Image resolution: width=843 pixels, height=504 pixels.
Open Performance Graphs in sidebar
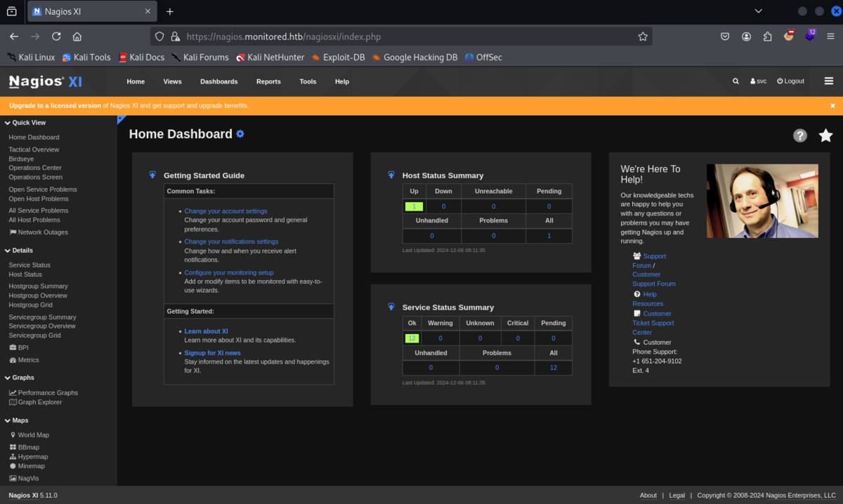click(x=43, y=393)
